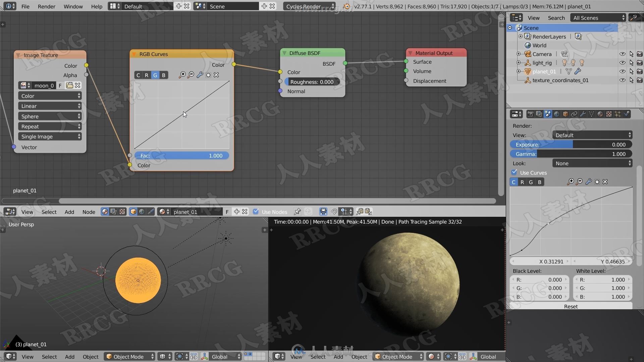Toggle Use Curves checkbox in render settings

[x=515, y=172]
